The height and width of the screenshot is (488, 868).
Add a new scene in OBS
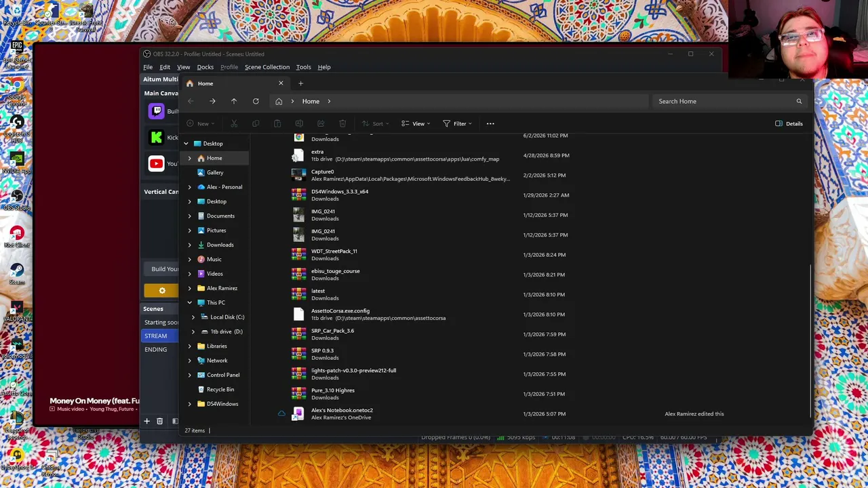click(x=146, y=421)
